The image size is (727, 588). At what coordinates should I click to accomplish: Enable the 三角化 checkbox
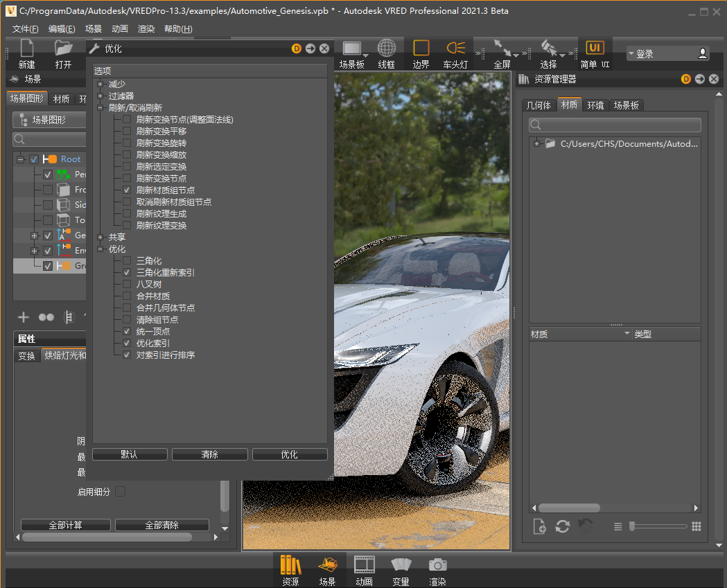tap(127, 261)
